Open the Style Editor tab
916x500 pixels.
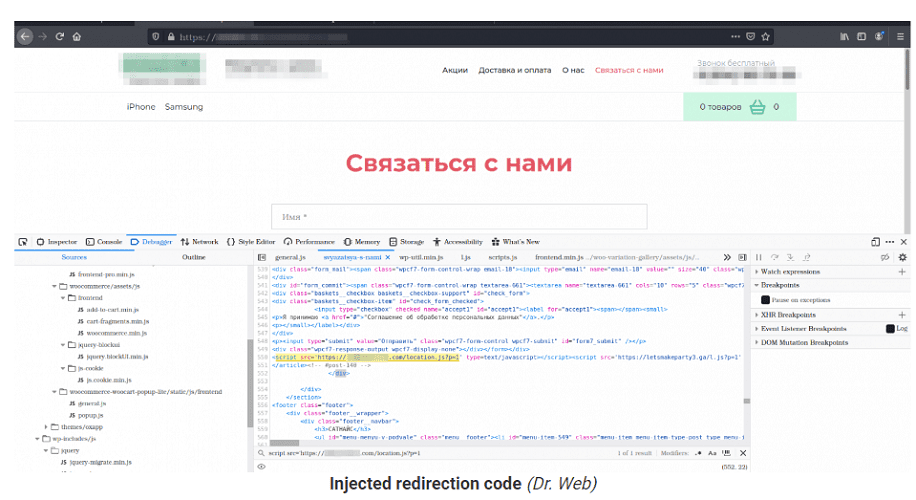tap(251, 242)
